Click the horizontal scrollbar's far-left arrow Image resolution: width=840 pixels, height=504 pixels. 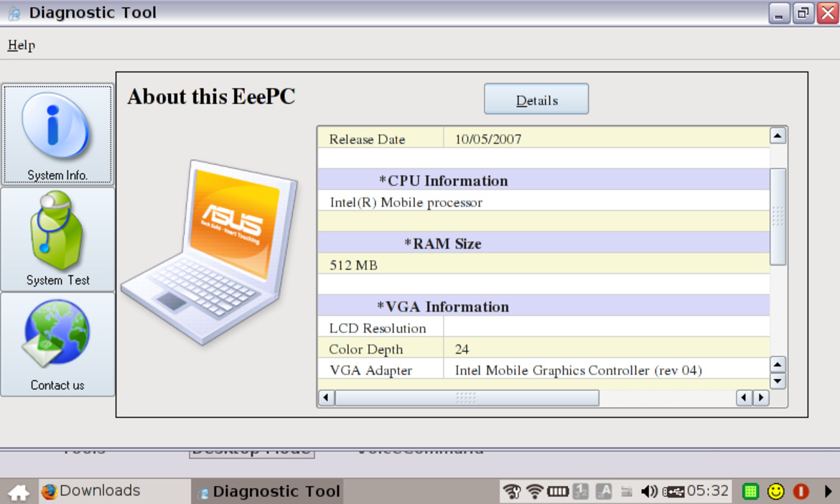(x=326, y=398)
